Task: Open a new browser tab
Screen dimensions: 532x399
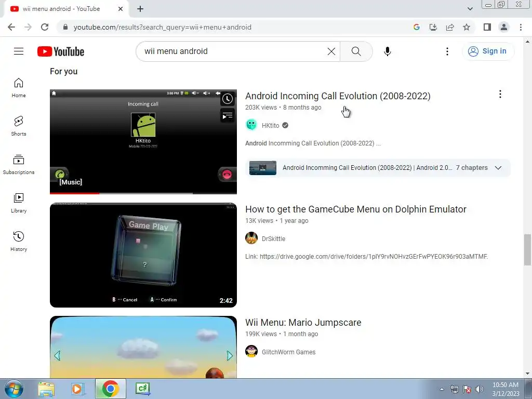Action: (x=140, y=9)
